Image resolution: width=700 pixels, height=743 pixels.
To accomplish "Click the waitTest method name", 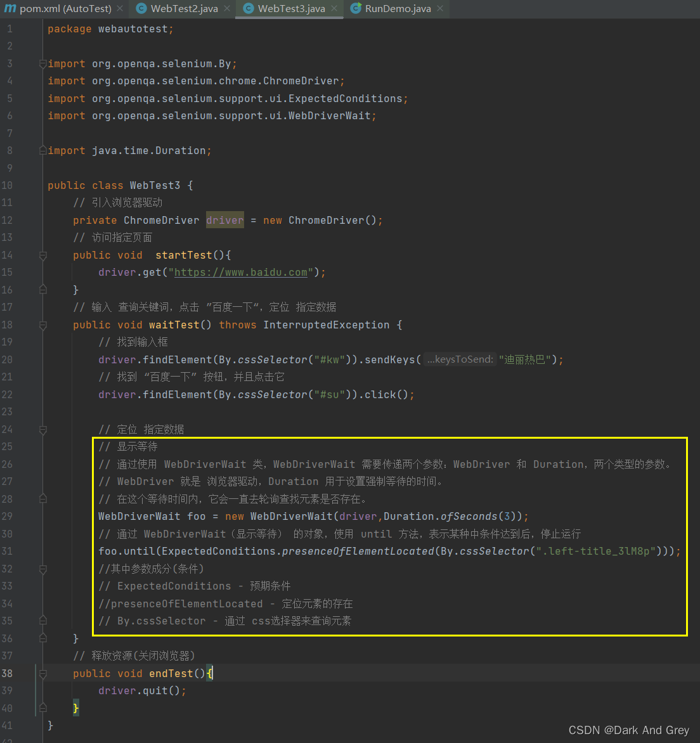I will pos(174,325).
